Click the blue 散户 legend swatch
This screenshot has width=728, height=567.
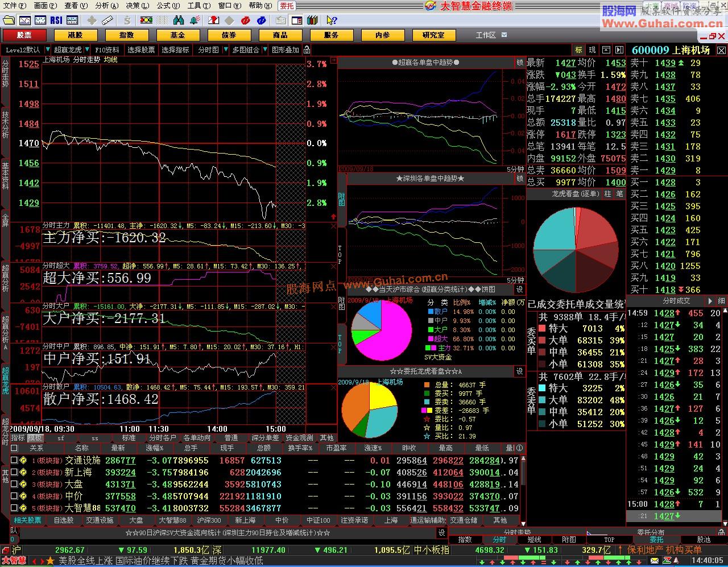click(x=431, y=312)
